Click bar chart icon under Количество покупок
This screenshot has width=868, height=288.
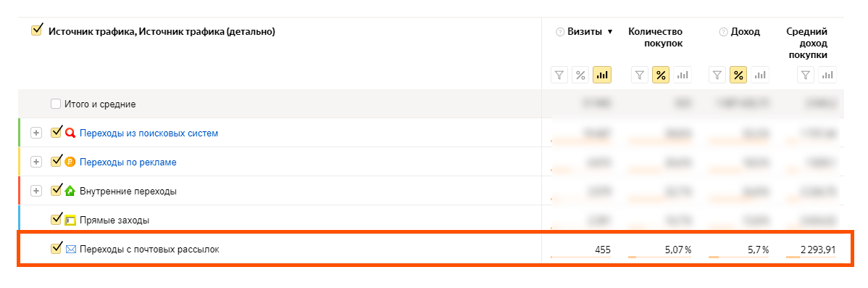(683, 75)
